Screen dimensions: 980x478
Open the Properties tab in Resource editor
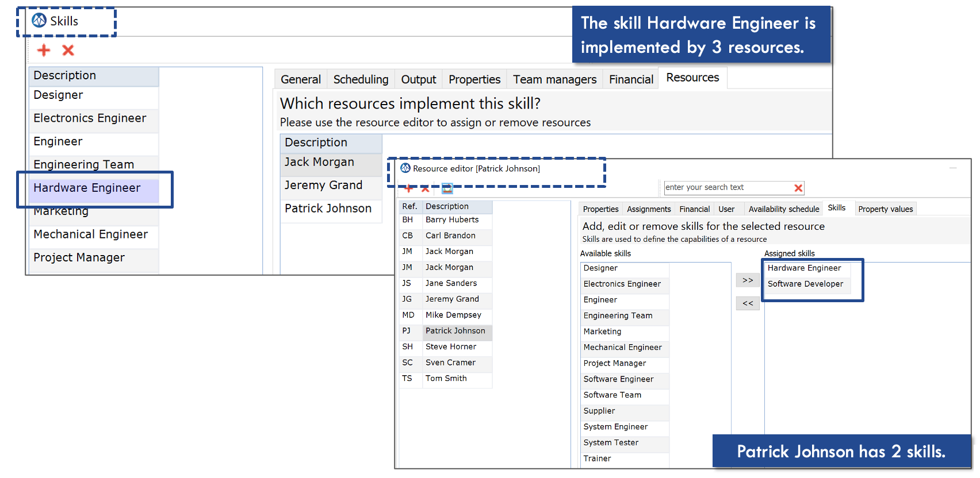click(x=600, y=209)
